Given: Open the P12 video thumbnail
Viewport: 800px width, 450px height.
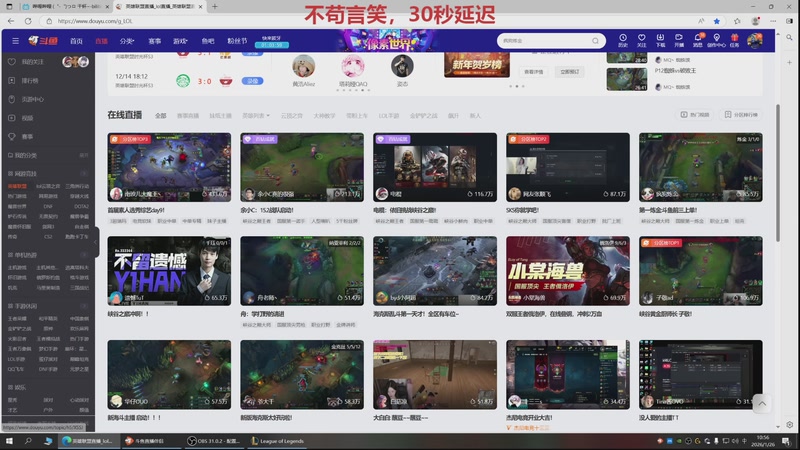Looking at the screenshot, I should 627,79.
